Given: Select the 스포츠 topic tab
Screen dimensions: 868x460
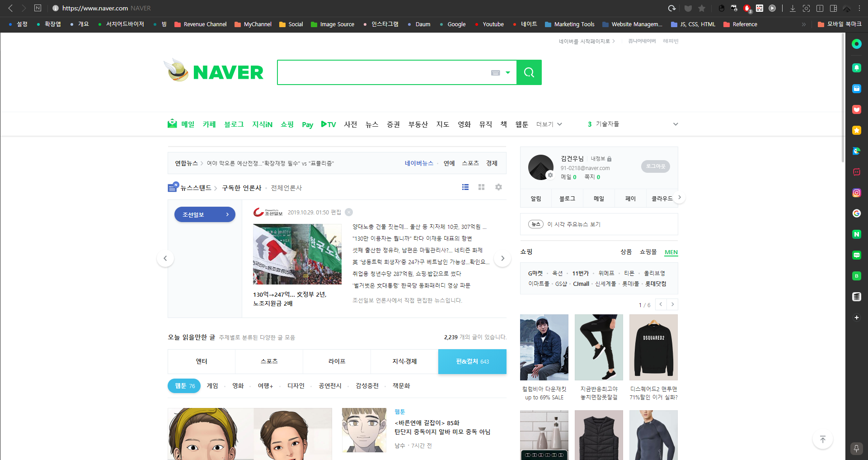Looking at the screenshot, I should [269, 361].
